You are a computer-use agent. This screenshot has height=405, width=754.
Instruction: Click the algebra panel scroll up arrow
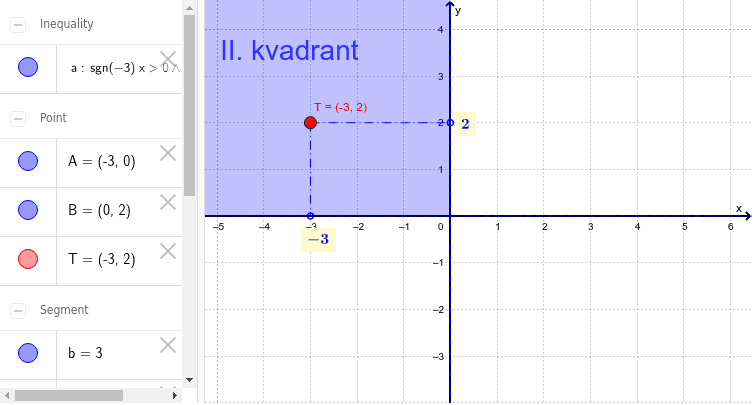pyautogui.click(x=189, y=8)
